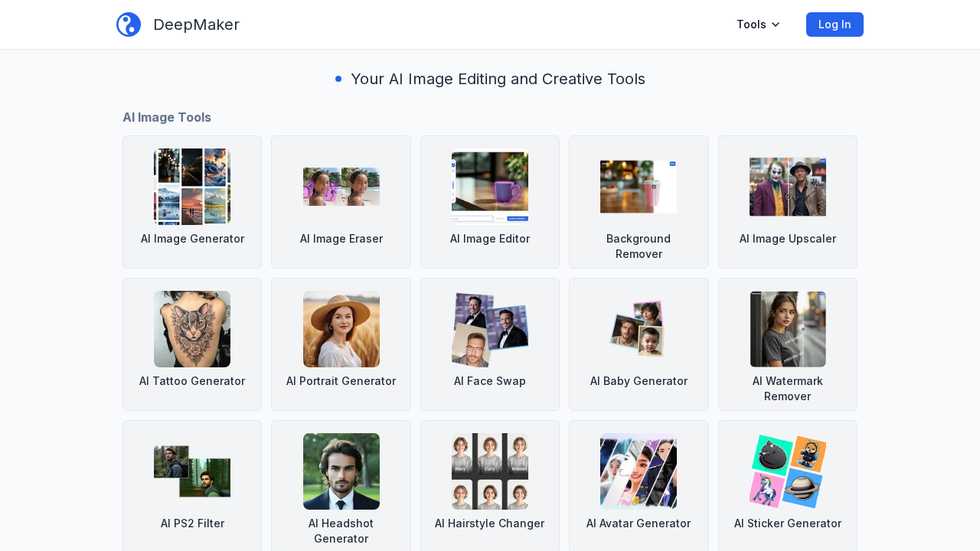The image size is (980, 551).
Task: Click the DeepMaker yin-yang logo icon
Action: click(x=129, y=24)
